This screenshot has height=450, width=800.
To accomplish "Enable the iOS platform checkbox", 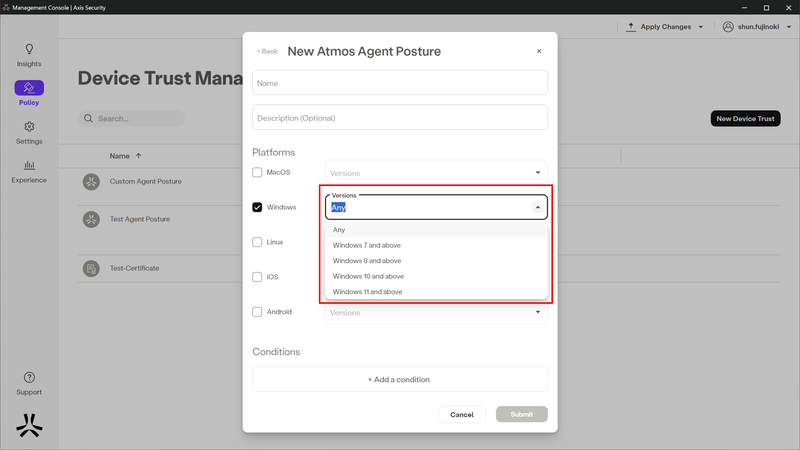I will pyautogui.click(x=257, y=277).
